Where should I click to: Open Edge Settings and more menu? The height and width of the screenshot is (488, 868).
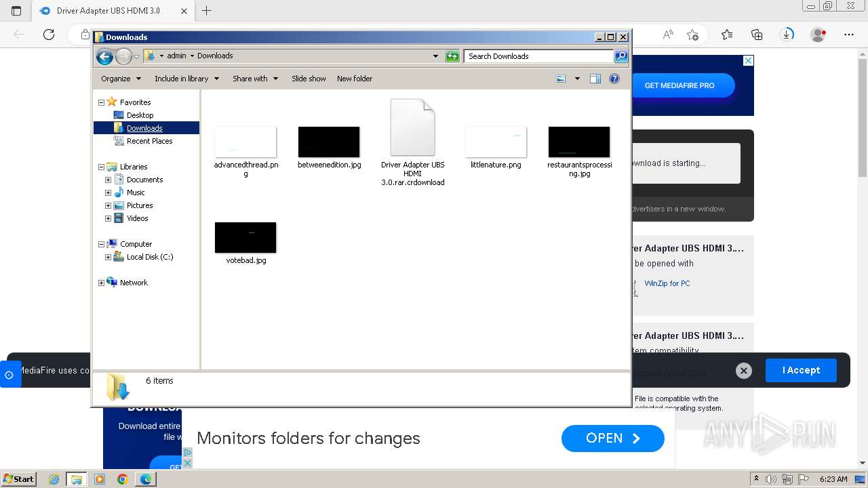tap(849, 34)
